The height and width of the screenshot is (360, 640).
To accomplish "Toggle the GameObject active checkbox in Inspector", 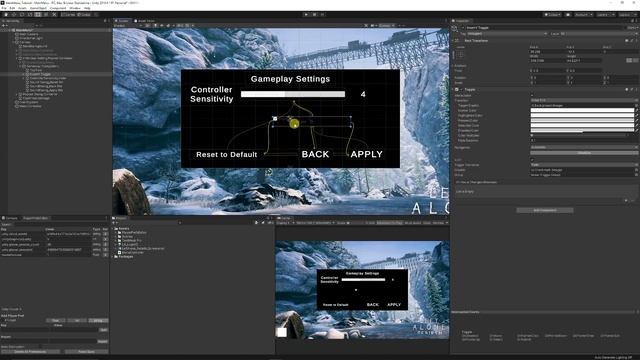I will tap(463, 28).
